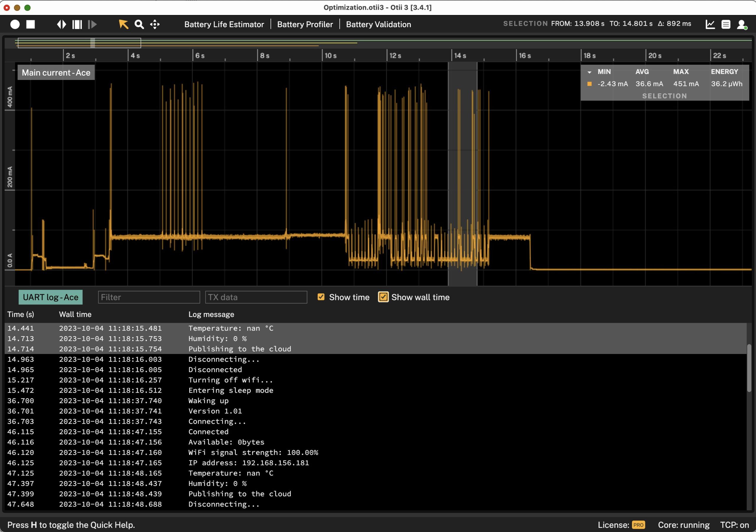The width and height of the screenshot is (756, 532).
Task: Click the line chart view icon
Action: [x=711, y=24]
